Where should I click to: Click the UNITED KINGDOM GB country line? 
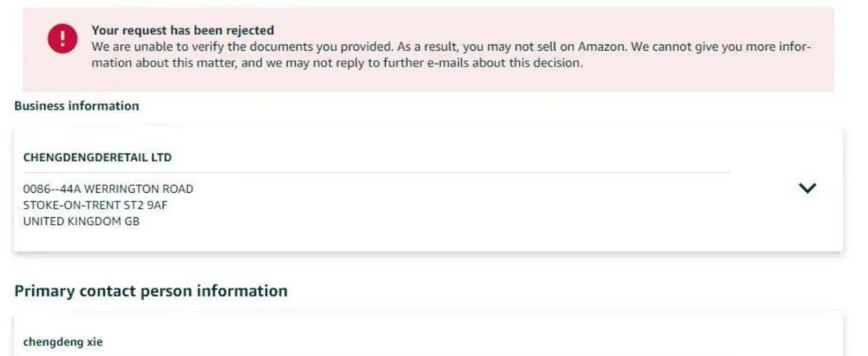(81, 222)
